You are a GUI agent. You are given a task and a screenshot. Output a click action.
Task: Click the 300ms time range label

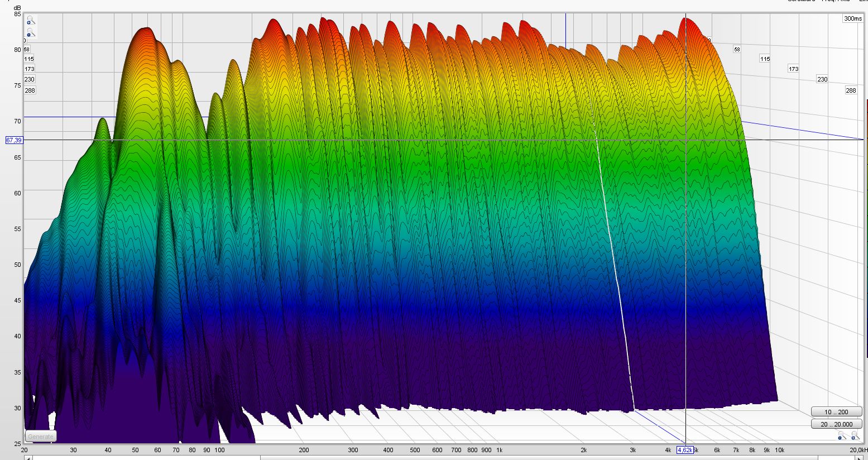point(852,18)
